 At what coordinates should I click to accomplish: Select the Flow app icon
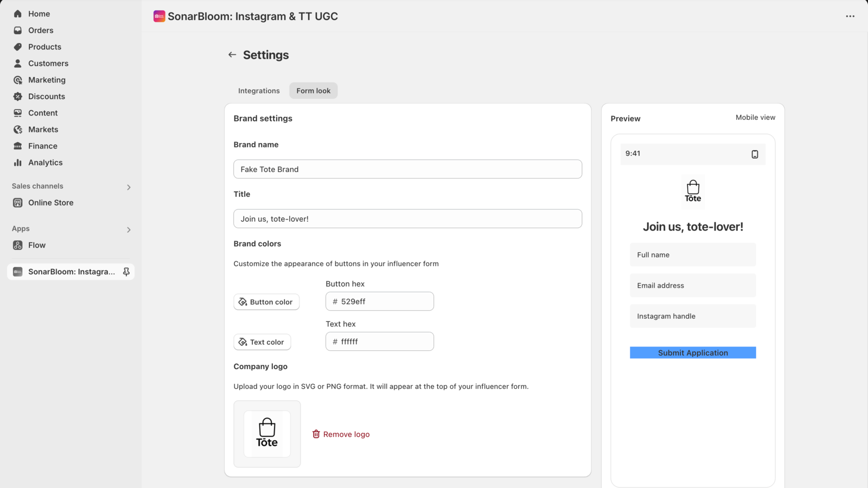pyautogui.click(x=18, y=245)
